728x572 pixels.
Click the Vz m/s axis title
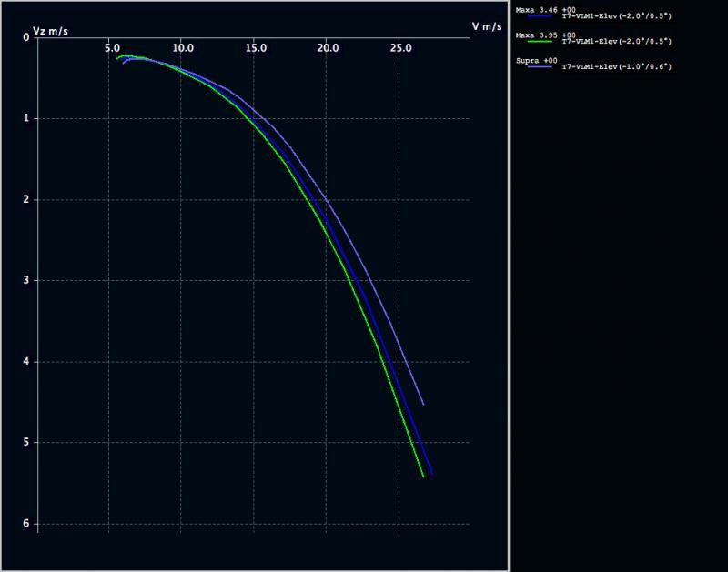point(50,31)
